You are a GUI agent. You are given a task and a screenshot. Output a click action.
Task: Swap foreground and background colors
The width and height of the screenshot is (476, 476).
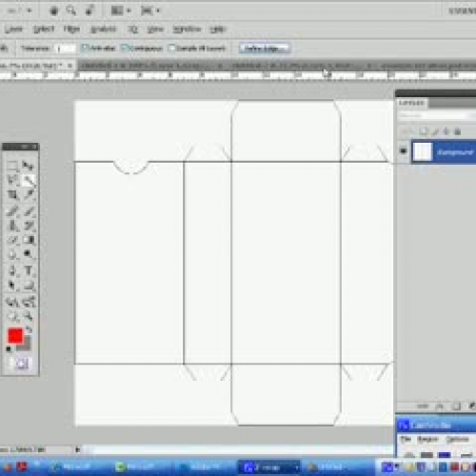[x=29, y=330]
